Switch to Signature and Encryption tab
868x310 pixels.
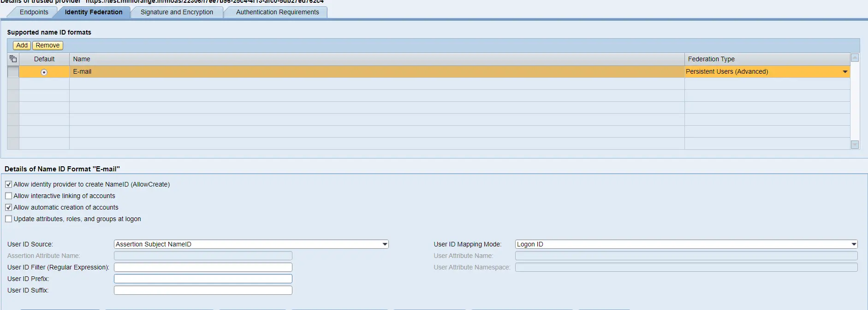[177, 12]
